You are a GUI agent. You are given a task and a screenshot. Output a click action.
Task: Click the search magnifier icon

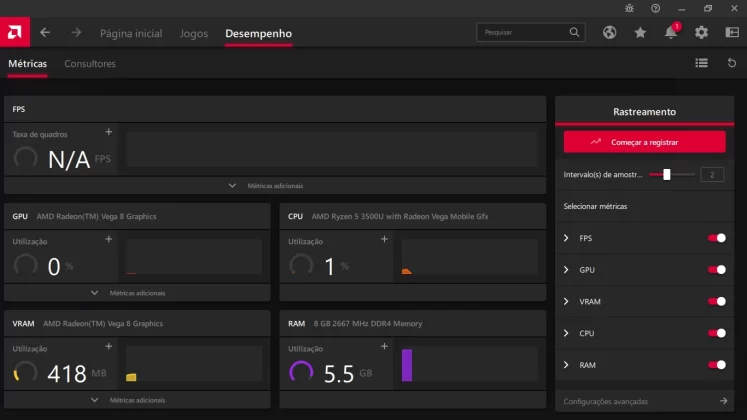(574, 32)
